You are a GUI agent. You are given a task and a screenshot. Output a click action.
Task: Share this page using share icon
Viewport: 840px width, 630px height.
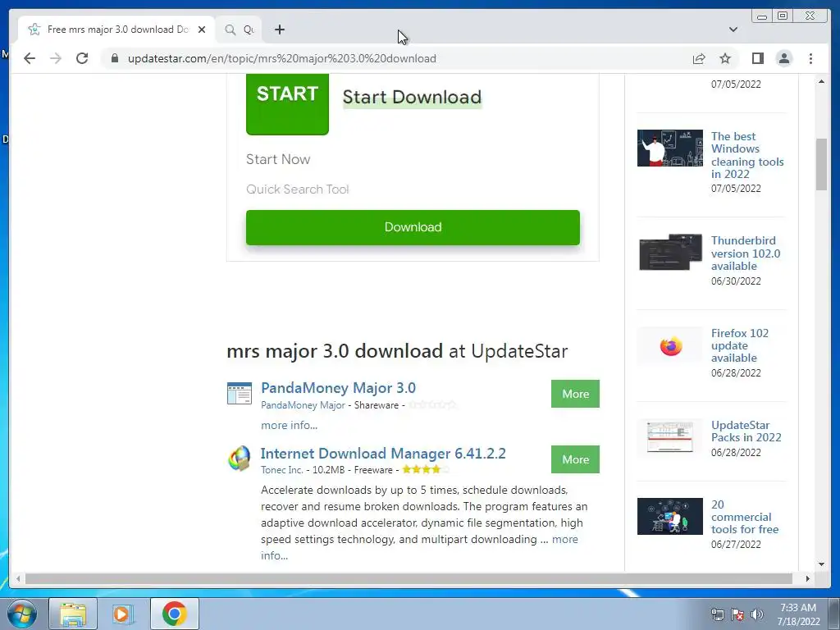[x=699, y=58]
